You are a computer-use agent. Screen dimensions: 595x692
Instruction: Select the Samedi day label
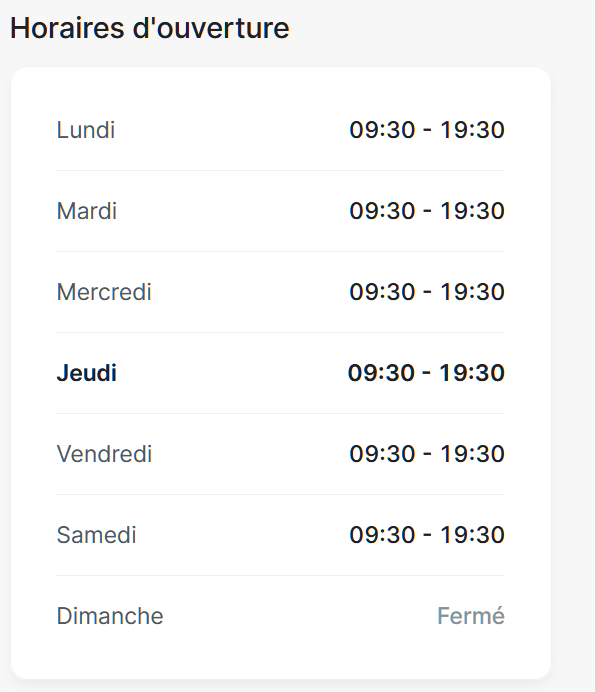[x=96, y=535]
